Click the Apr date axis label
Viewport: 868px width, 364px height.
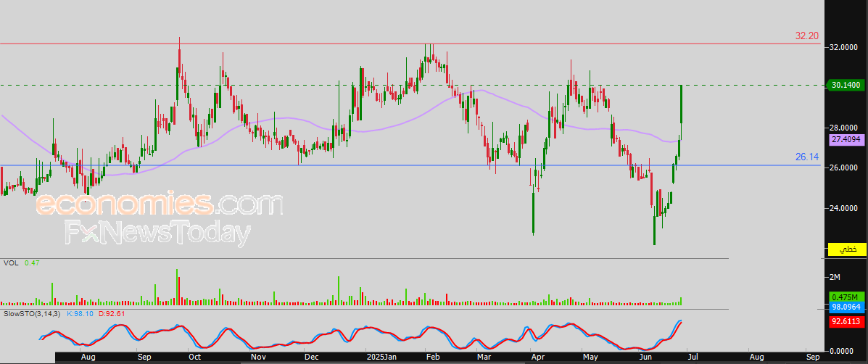(x=537, y=357)
